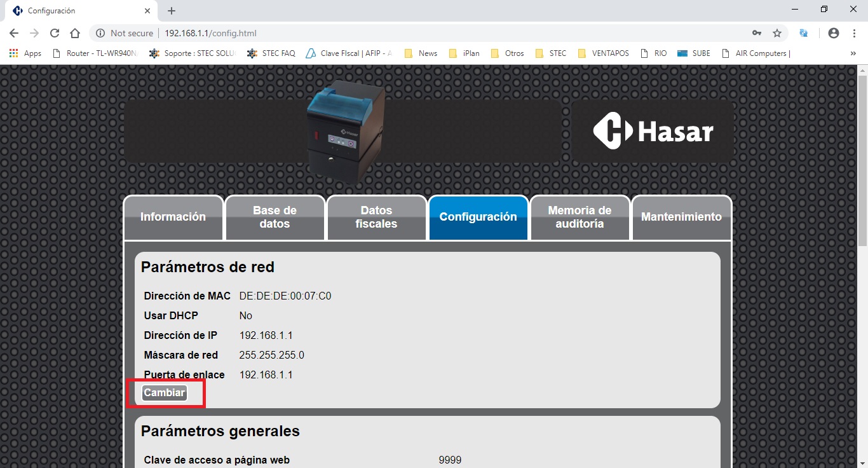Screen dimensions: 868x468
Task: View site information next to Not secure
Action: point(100,33)
